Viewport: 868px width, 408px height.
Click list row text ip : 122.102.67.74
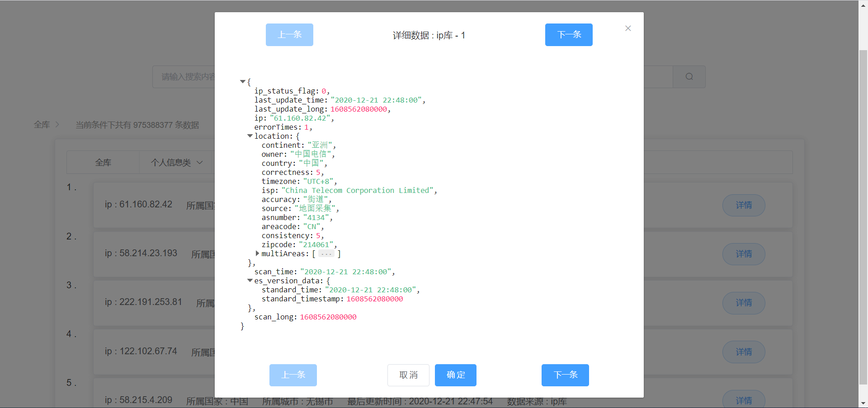pos(141,352)
